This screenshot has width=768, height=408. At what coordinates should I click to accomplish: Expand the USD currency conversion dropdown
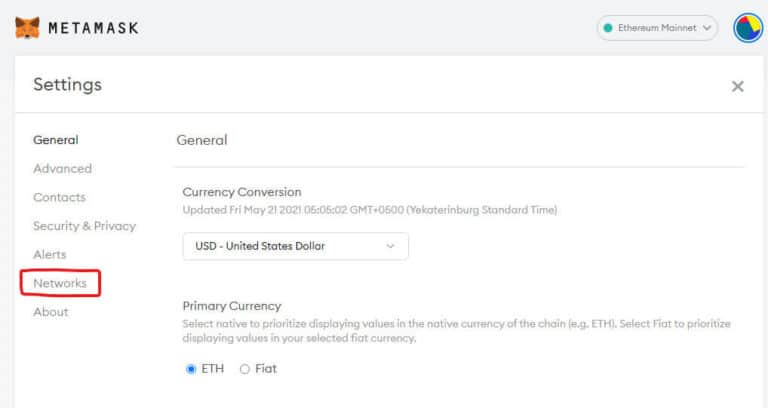(295, 246)
